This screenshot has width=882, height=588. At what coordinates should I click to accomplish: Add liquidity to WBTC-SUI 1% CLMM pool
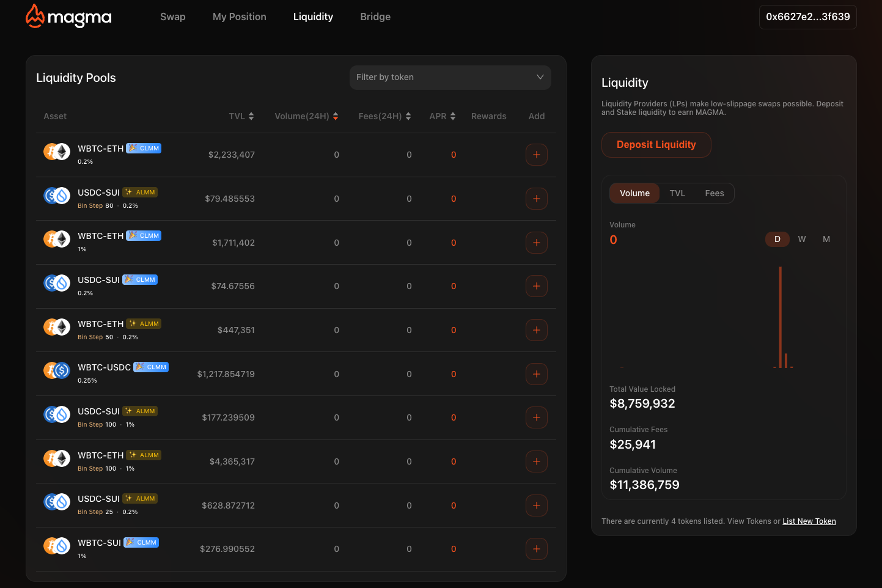[x=536, y=549]
